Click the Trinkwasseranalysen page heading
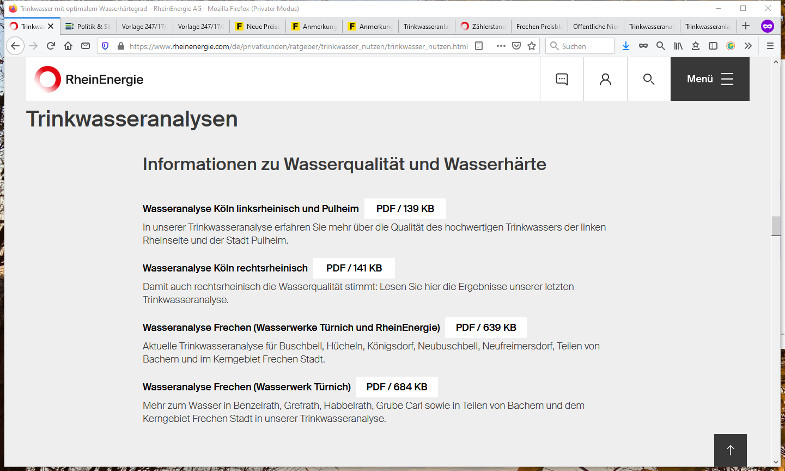Image resolution: width=785 pixels, height=471 pixels. (x=132, y=119)
